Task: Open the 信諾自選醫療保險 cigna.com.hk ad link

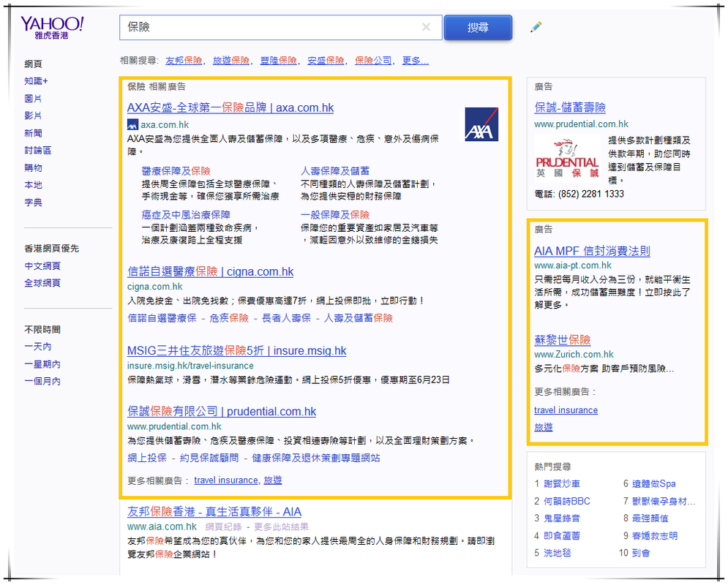Action: pos(210,271)
